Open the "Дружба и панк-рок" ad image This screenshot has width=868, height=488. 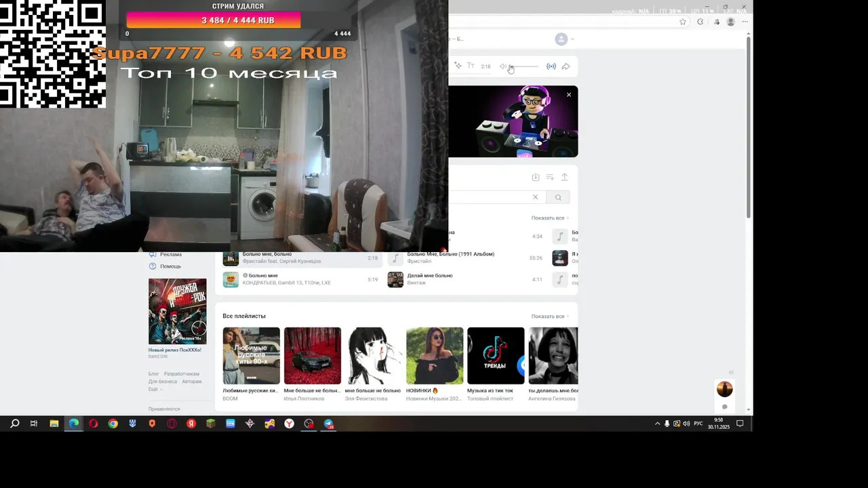tap(178, 311)
